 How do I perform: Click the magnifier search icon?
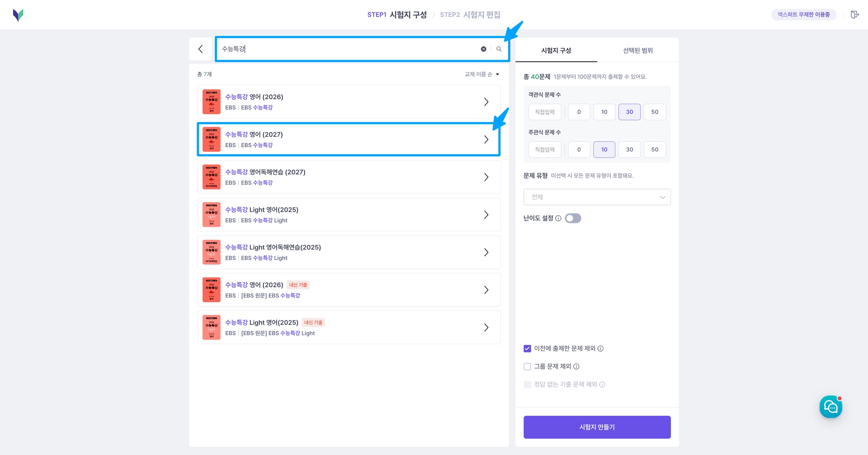coord(499,49)
